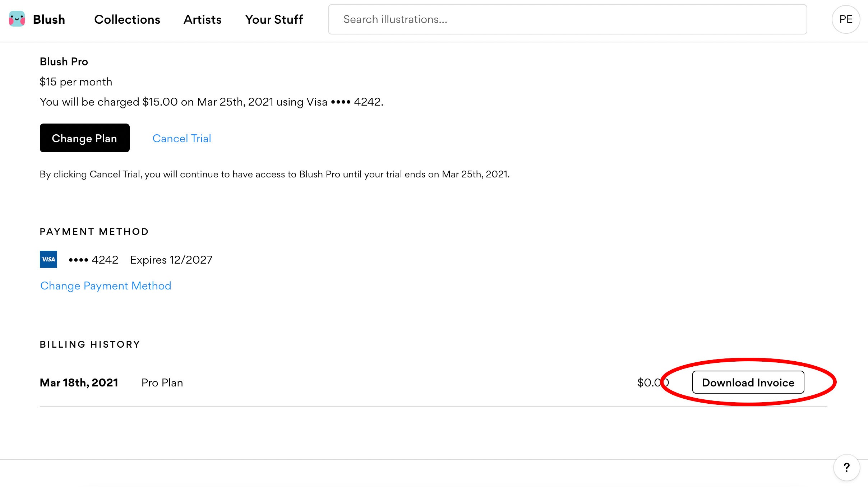The image size is (868, 487).
Task: Click the Pro Plan billing entry
Action: [162, 382]
